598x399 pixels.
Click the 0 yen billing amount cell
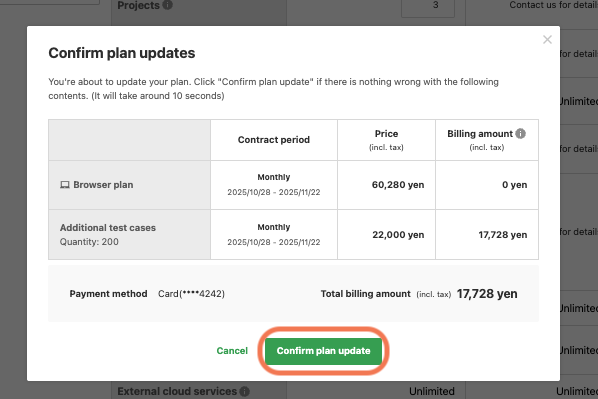(514, 185)
